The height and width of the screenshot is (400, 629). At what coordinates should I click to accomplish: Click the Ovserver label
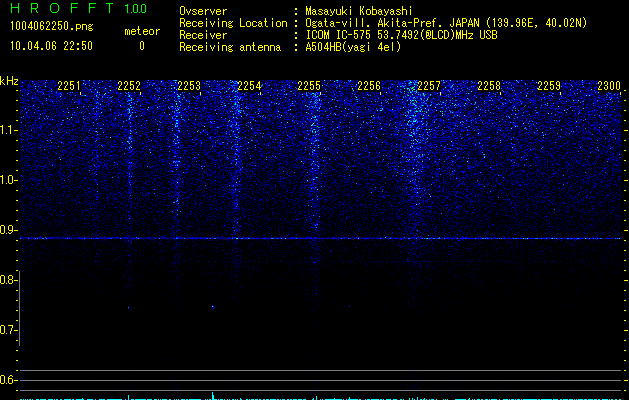pos(203,11)
